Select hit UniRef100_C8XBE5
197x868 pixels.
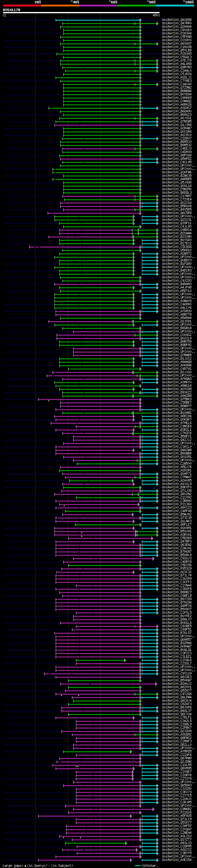(177, 626)
